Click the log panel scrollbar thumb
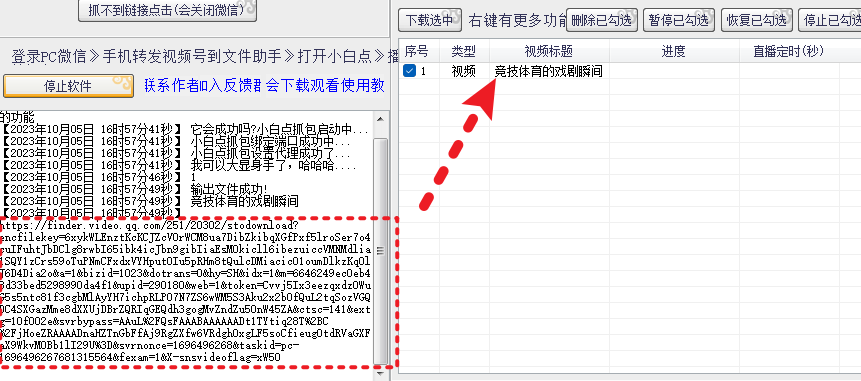 pos(380,250)
